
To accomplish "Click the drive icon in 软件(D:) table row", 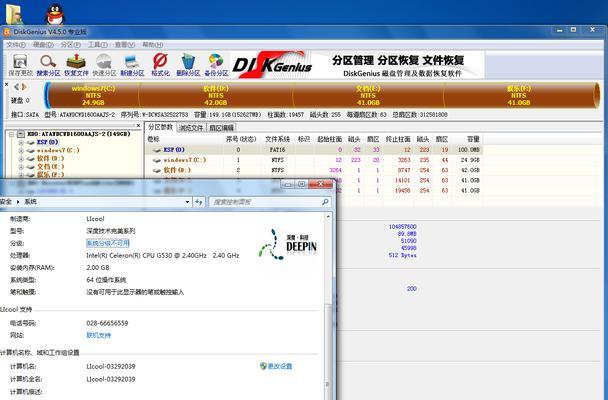I will click(x=157, y=170).
